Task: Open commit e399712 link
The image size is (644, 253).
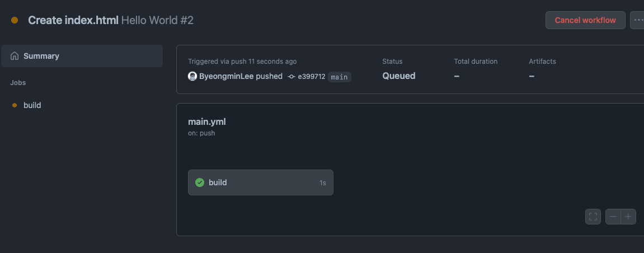Action: click(311, 76)
